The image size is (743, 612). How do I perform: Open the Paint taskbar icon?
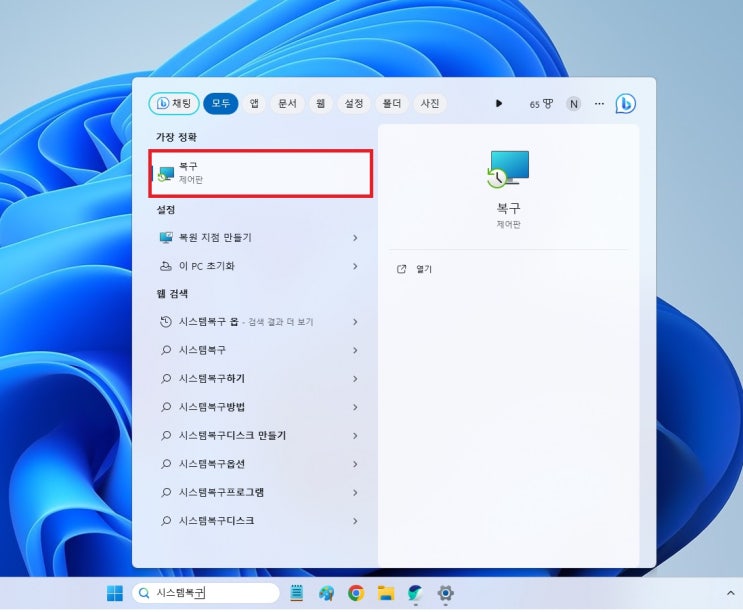click(x=326, y=593)
